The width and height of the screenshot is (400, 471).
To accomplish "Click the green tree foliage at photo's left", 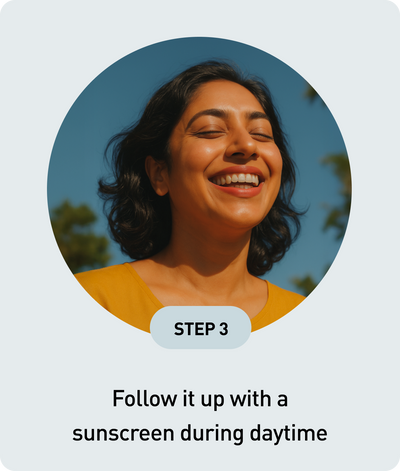I will (x=78, y=233).
